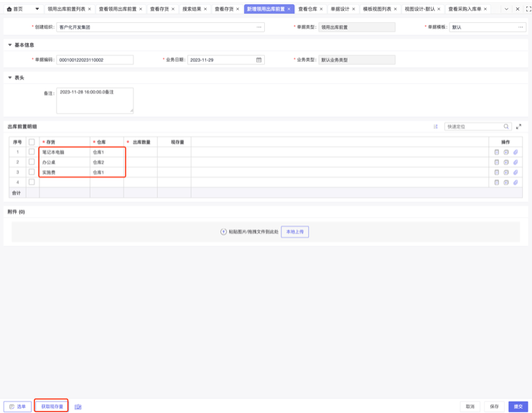532x413 pixels.
Task: Click the fullscreen expand icon above the table
Action: click(x=518, y=126)
